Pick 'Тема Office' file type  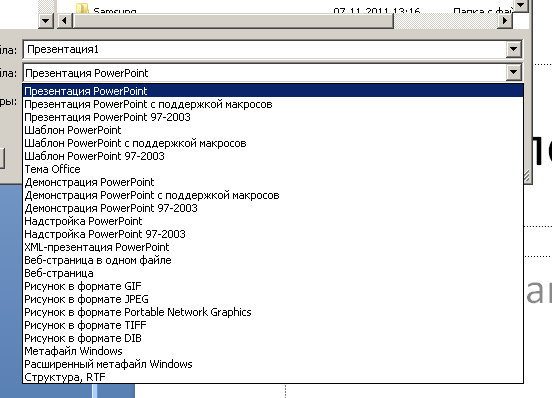coord(273,169)
